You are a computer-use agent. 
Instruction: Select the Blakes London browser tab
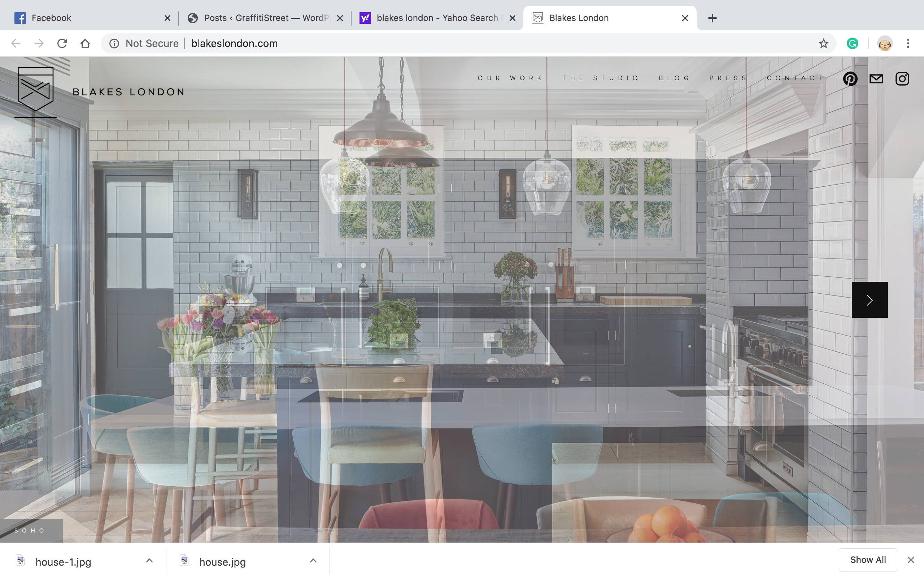coord(609,18)
